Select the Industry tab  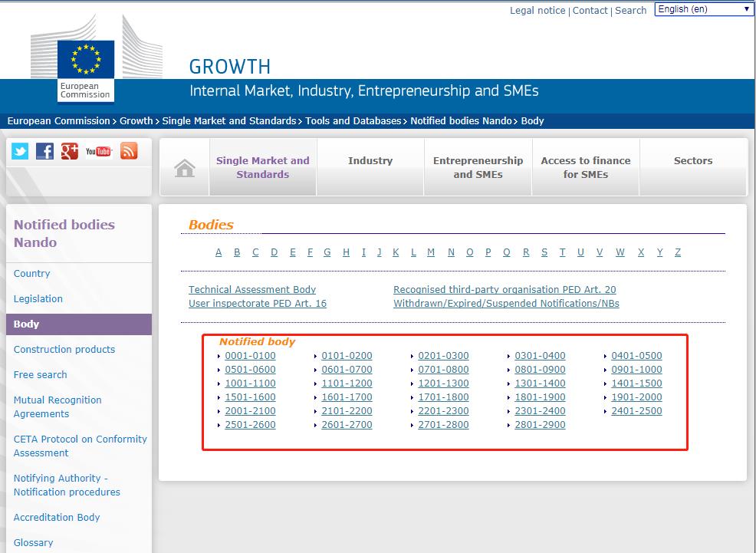(370, 161)
